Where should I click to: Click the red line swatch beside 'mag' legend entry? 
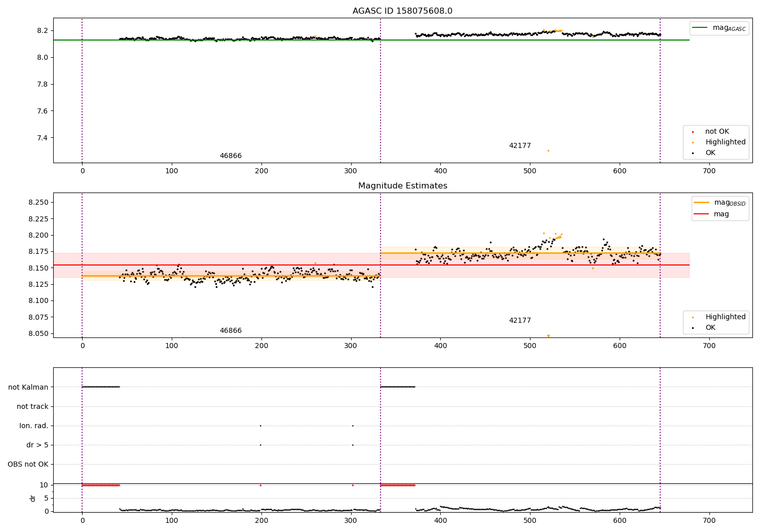pyautogui.click(x=702, y=214)
